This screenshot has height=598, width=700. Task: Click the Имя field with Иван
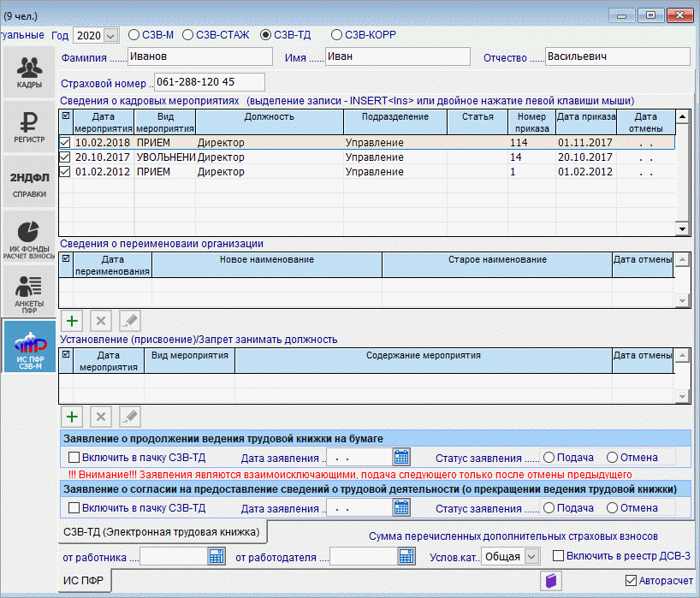(397, 56)
